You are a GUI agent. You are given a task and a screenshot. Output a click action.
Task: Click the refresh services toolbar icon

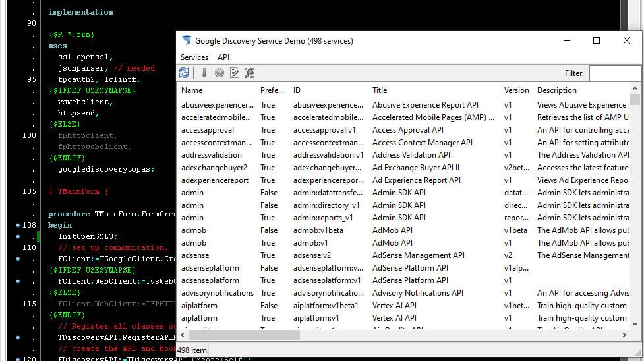click(x=184, y=73)
